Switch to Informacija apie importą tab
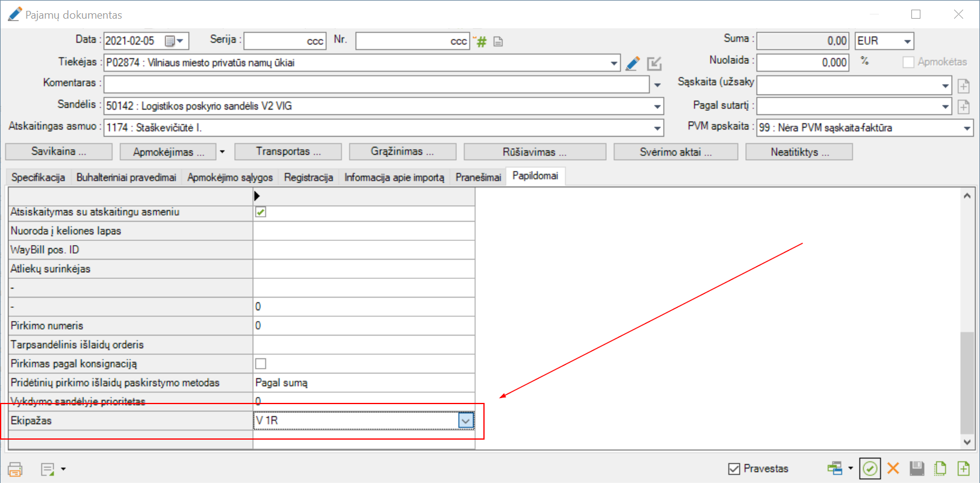 (394, 177)
